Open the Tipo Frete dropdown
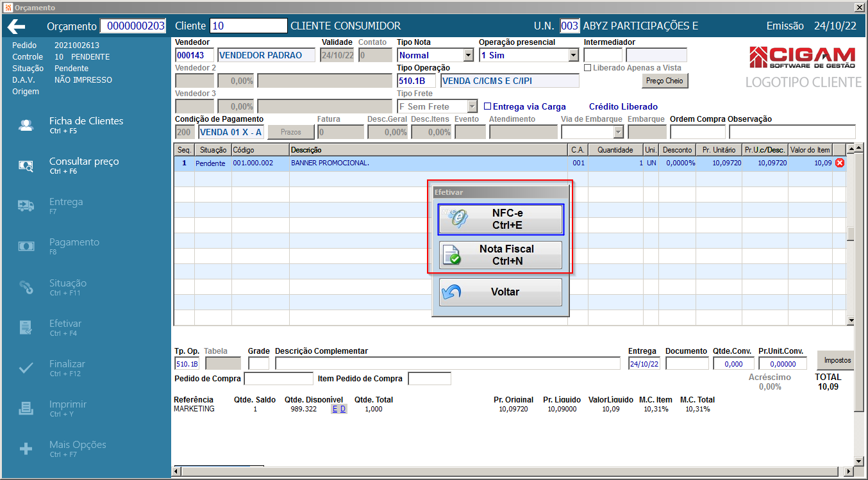868x480 pixels. point(472,106)
